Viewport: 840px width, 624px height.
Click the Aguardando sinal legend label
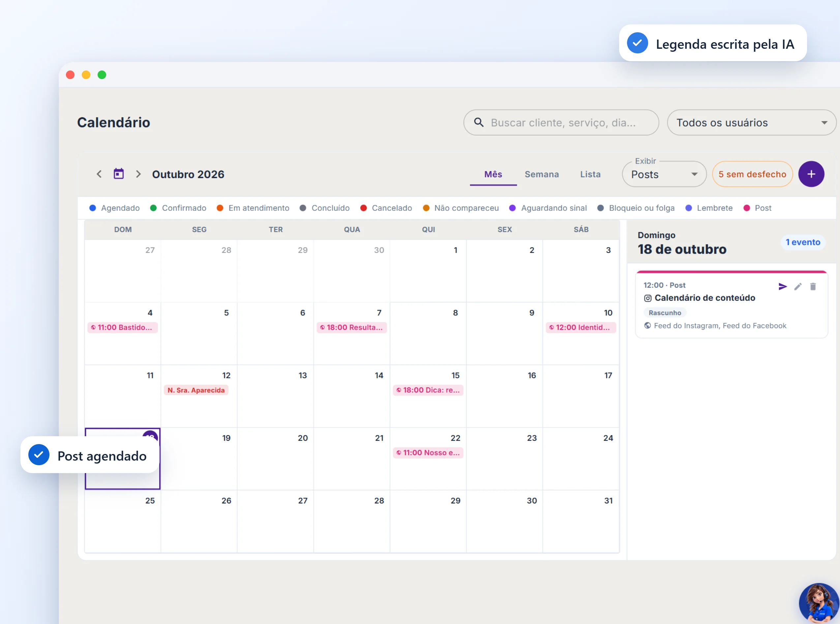coord(554,208)
